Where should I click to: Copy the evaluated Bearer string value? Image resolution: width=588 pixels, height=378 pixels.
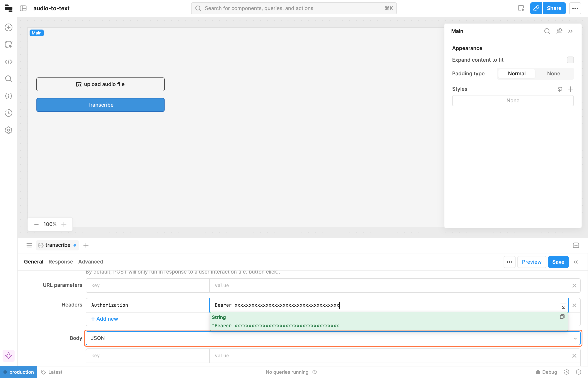click(x=562, y=317)
